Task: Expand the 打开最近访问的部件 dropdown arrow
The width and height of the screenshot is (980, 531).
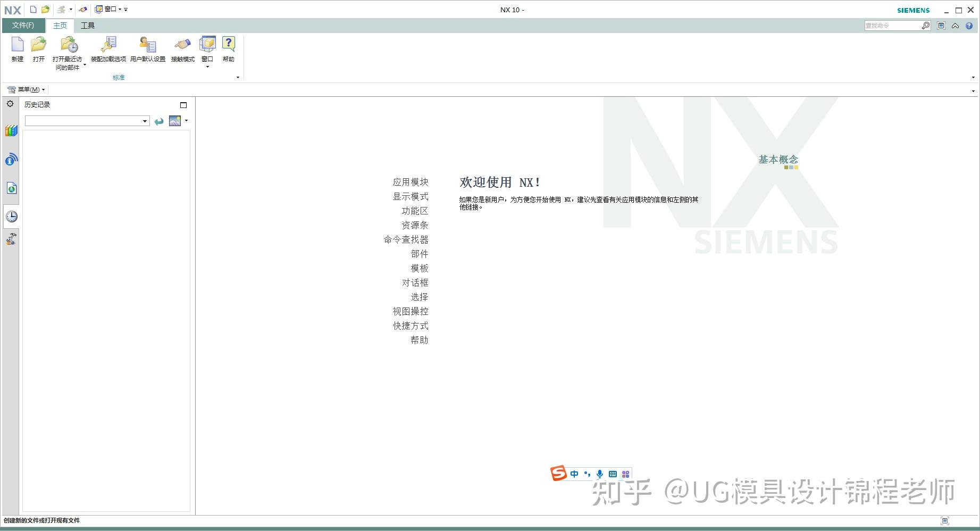Action: 85,65
